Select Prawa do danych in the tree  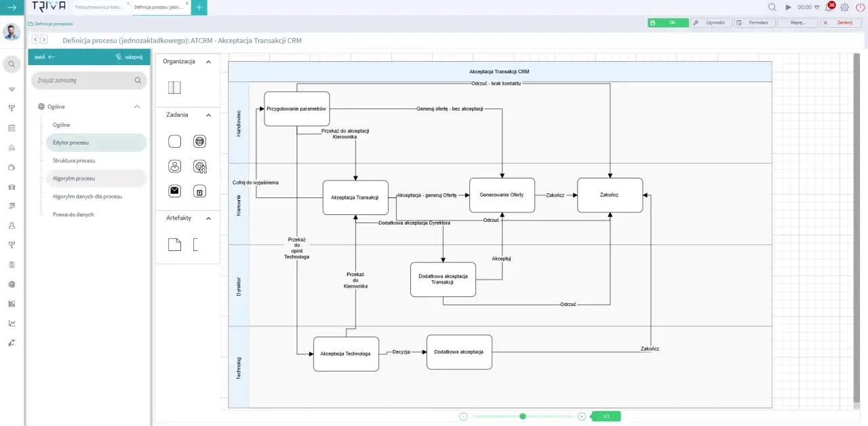tap(73, 214)
